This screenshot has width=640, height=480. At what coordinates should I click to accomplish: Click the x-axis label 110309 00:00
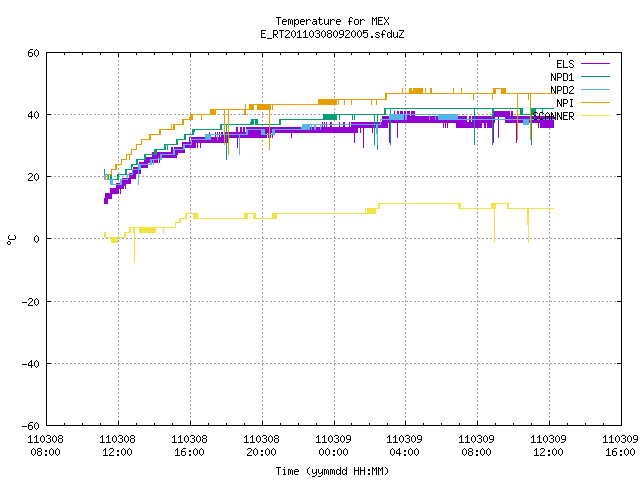(333, 446)
